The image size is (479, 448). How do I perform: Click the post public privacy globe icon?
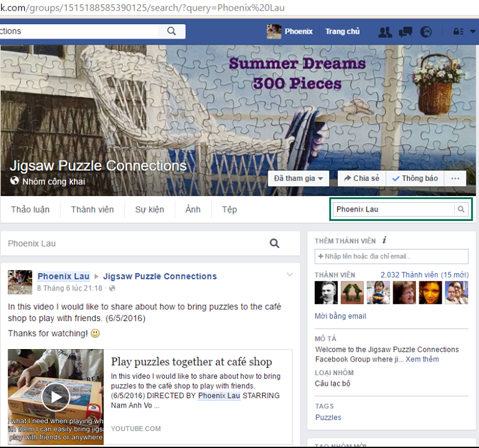tap(112, 288)
